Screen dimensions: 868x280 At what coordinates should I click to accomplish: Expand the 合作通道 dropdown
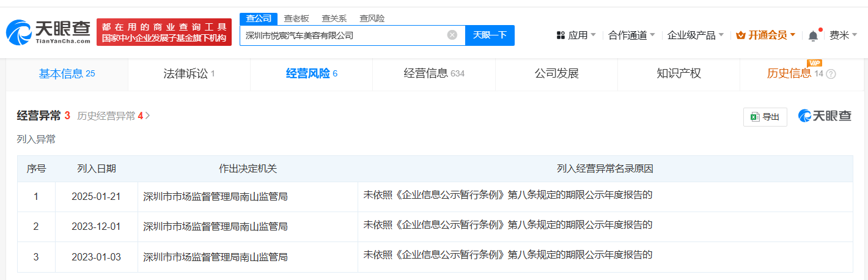(x=631, y=35)
